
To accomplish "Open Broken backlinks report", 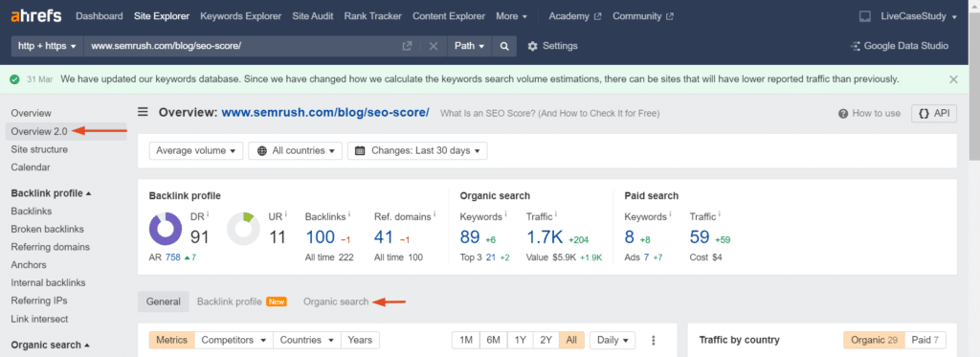I will (x=48, y=229).
